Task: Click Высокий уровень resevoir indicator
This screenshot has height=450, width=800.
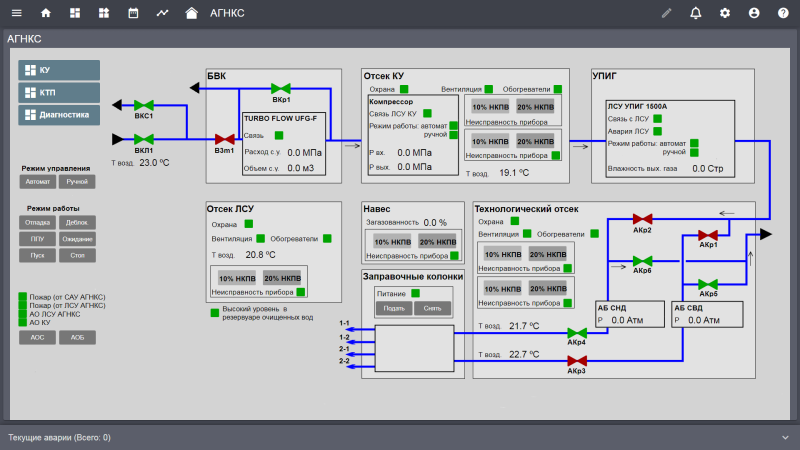Action: 215,313
